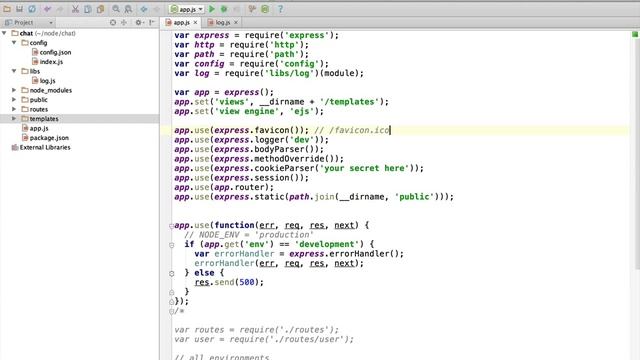Click 'app.use(app.router);' line

tap(224, 187)
